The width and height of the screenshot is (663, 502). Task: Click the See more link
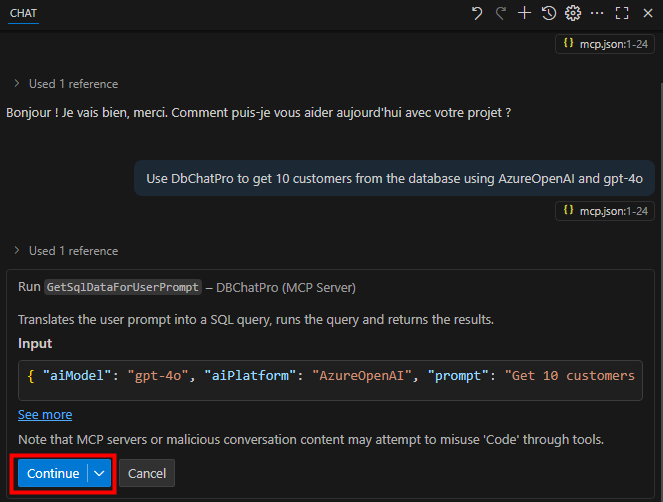(x=45, y=415)
